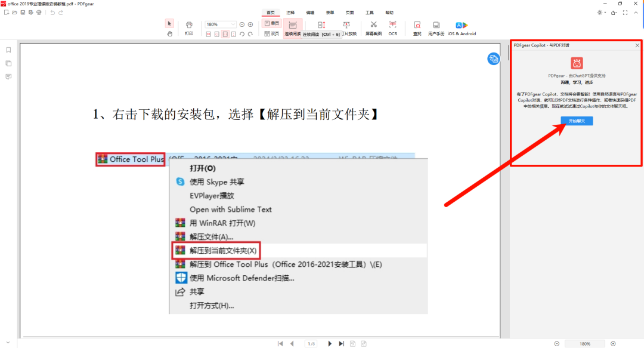Select the screen capture (屏幕截图) tool
644x348 pixels.
pos(373,26)
